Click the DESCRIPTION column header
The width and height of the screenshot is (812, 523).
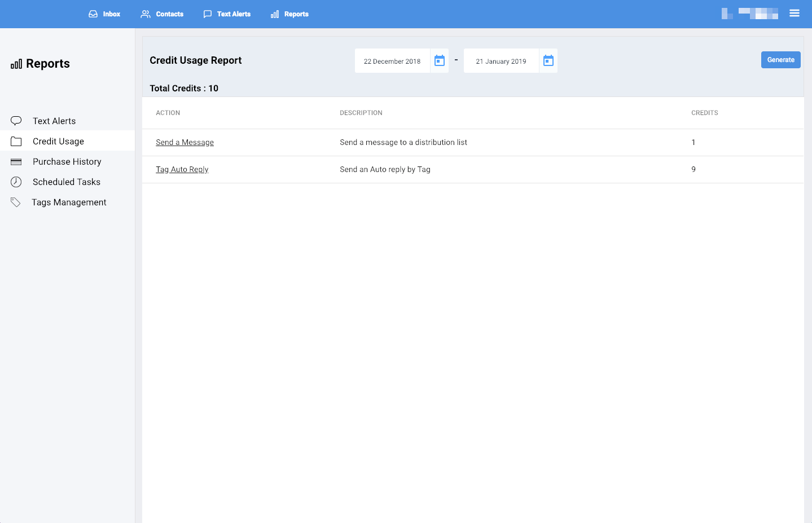coord(361,113)
